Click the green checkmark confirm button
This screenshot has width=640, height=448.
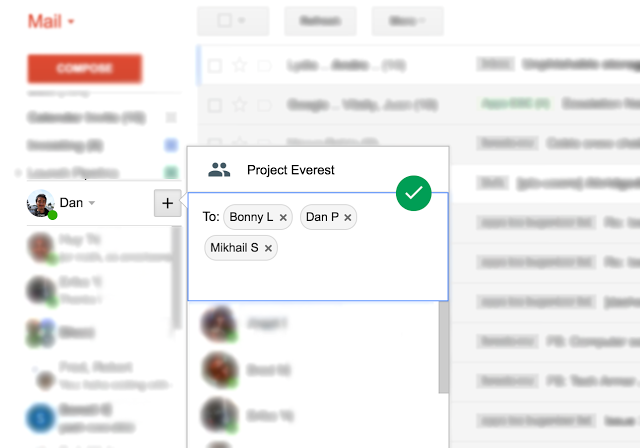coord(413,193)
